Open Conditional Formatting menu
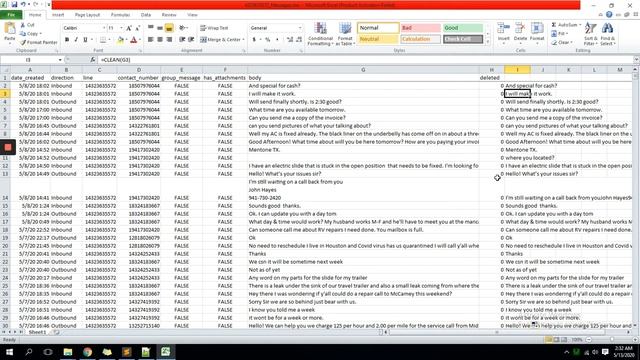Image resolution: width=640 pixels, height=360 pixels. [320, 34]
